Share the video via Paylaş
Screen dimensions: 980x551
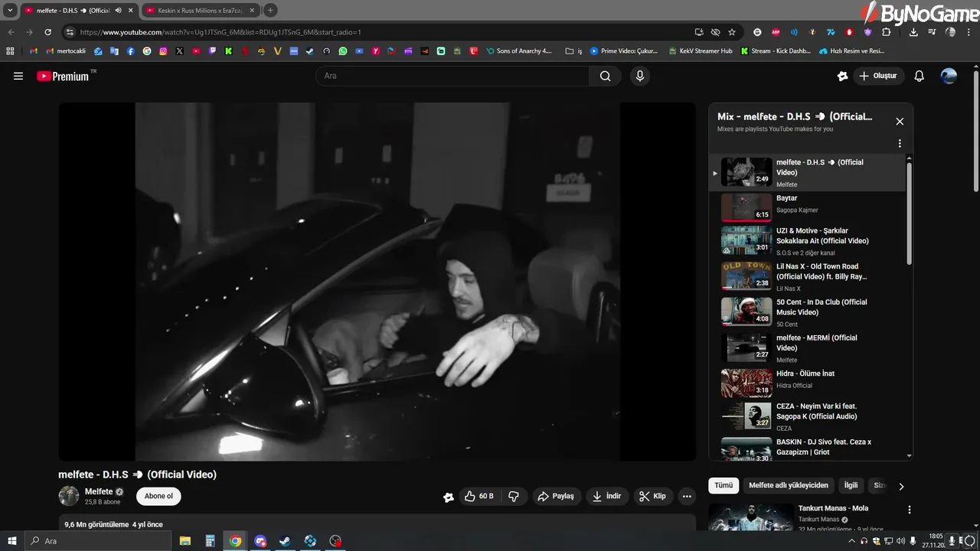(557, 496)
